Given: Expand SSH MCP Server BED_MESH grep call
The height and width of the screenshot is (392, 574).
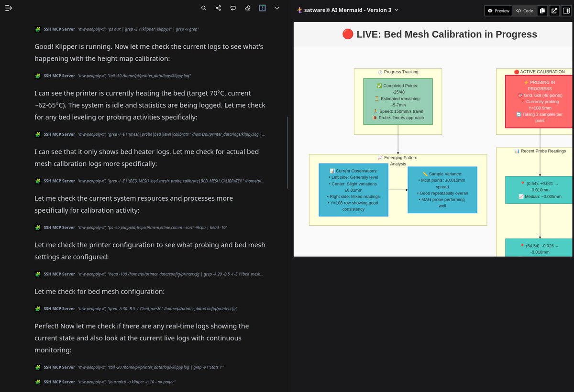Looking at the screenshot, I should [x=149, y=181].
